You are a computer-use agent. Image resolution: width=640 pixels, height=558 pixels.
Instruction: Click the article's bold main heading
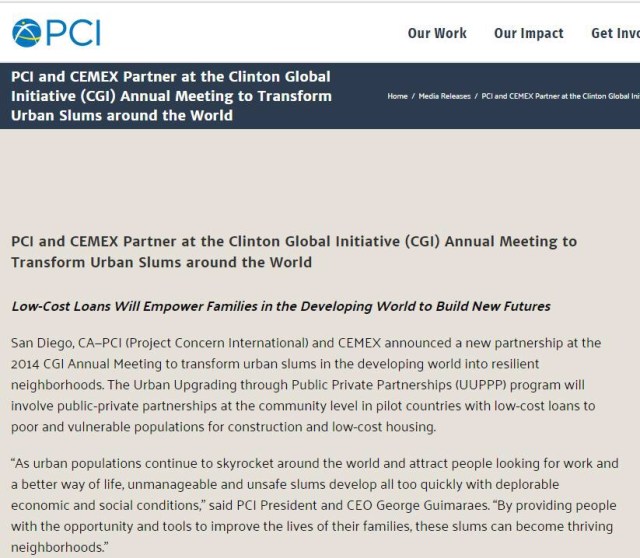293,251
